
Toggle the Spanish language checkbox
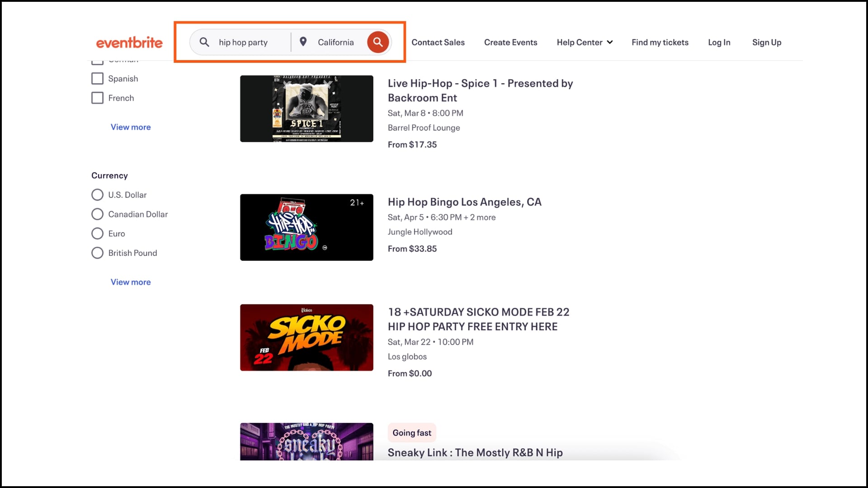[x=97, y=78]
